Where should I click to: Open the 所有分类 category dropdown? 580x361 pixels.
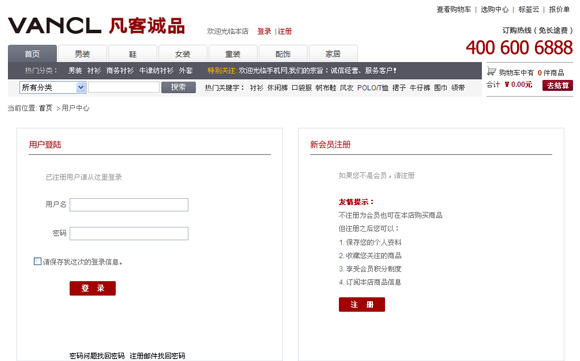click(x=53, y=87)
